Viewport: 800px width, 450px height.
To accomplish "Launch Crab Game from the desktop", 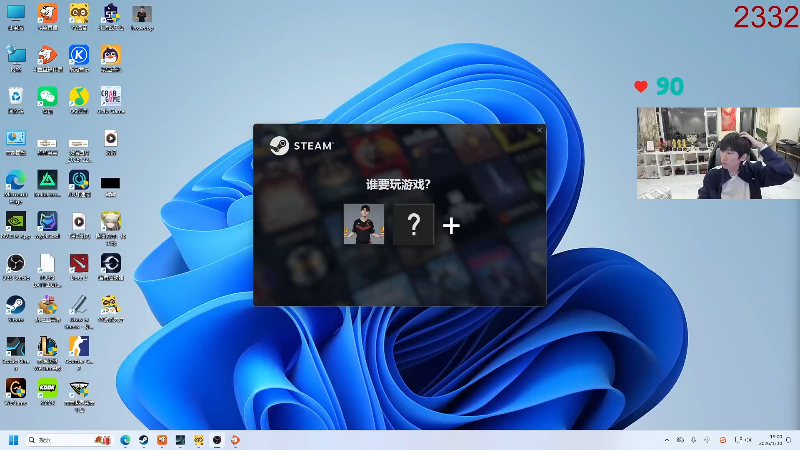I will pyautogui.click(x=111, y=100).
